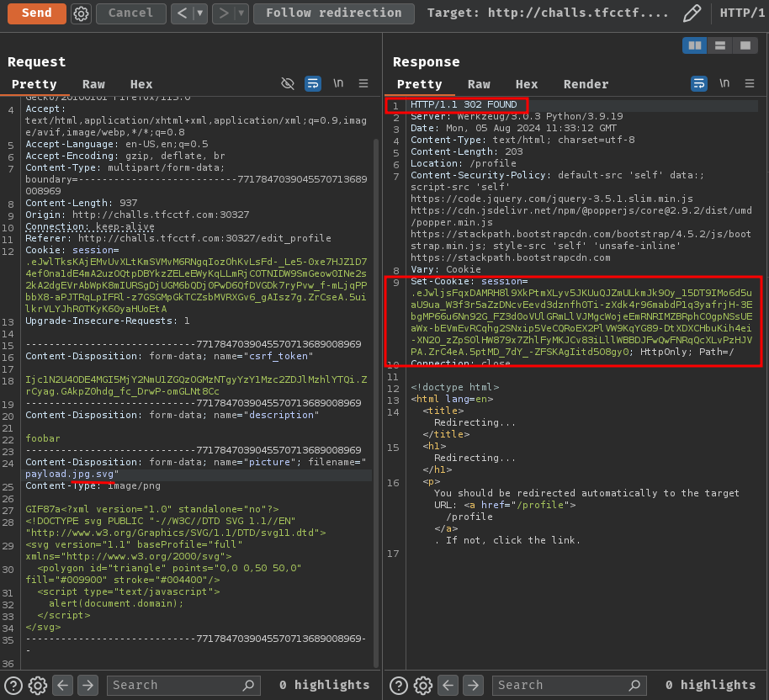Focus the Request search field
Viewport: 769px width, 700px height.
click(x=183, y=686)
